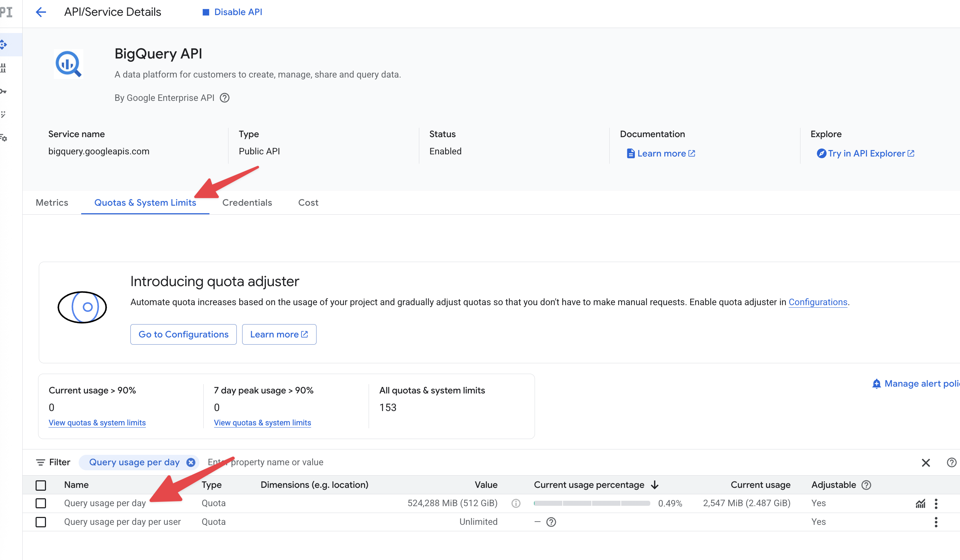Click help icon next to Adjustable column

point(866,485)
